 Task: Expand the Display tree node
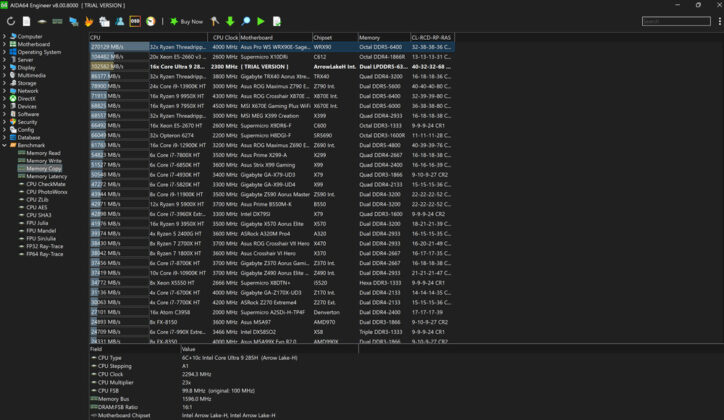coord(4,67)
